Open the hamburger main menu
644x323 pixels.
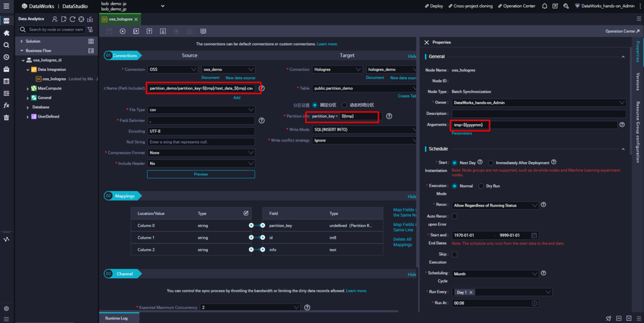(x=6, y=6)
